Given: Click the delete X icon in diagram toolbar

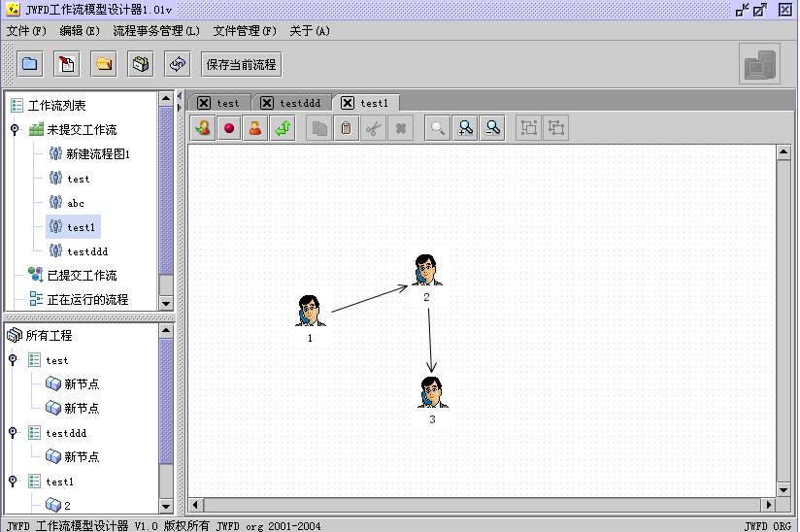Looking at the screenshot, I should coord(400,127).
